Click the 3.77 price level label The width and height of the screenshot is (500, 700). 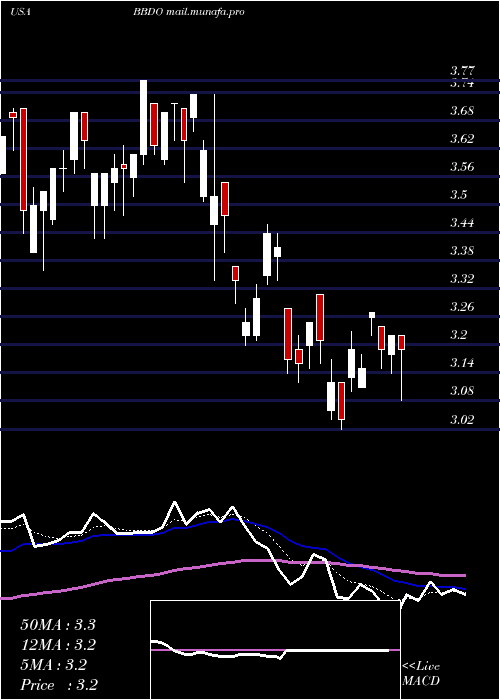[x=462, y=71]
